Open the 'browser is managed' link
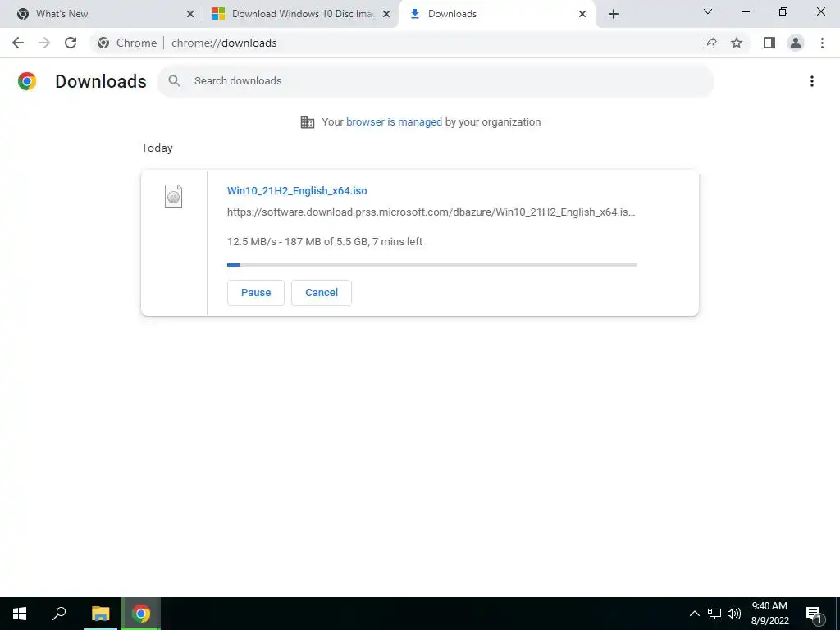The image size is (840, 630). pyautogui.click(x=394, y=122)
